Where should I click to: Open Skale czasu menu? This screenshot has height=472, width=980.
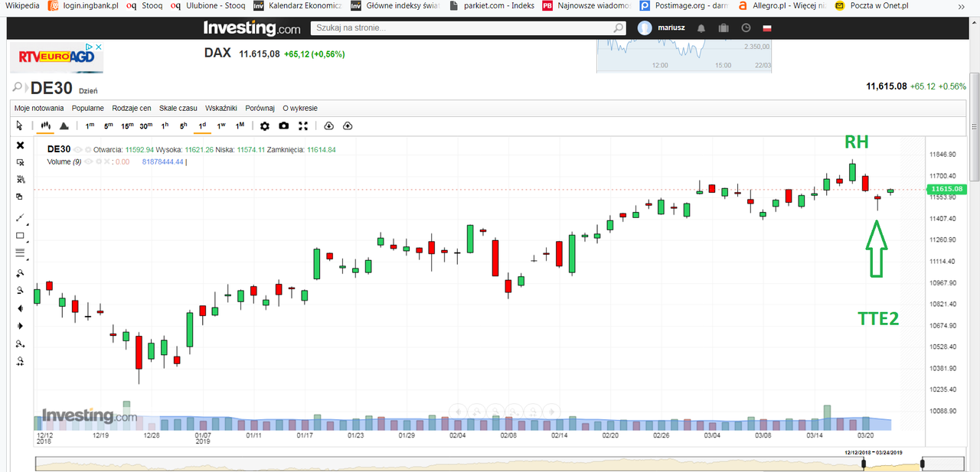(x=178, y=108)
